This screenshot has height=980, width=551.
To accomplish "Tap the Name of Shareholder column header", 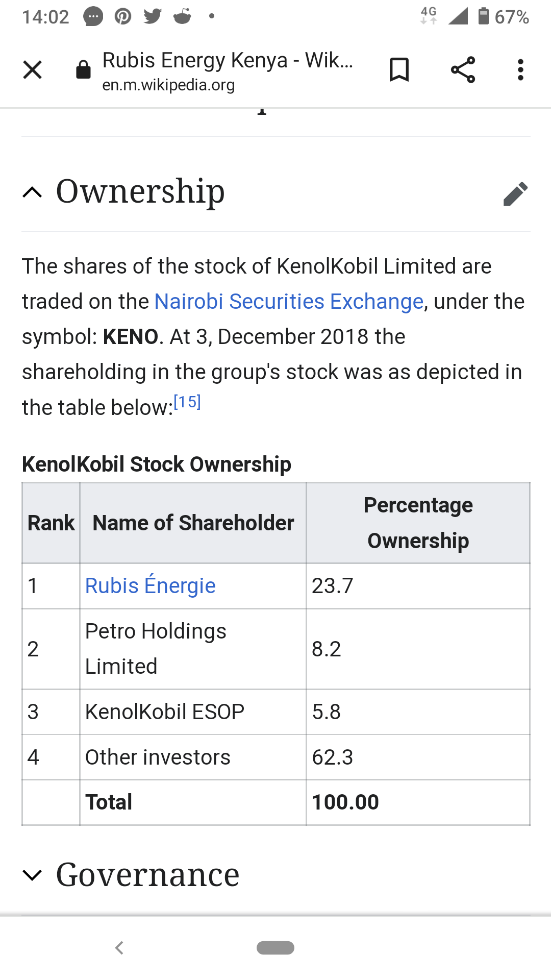I will tap(193, 523).
